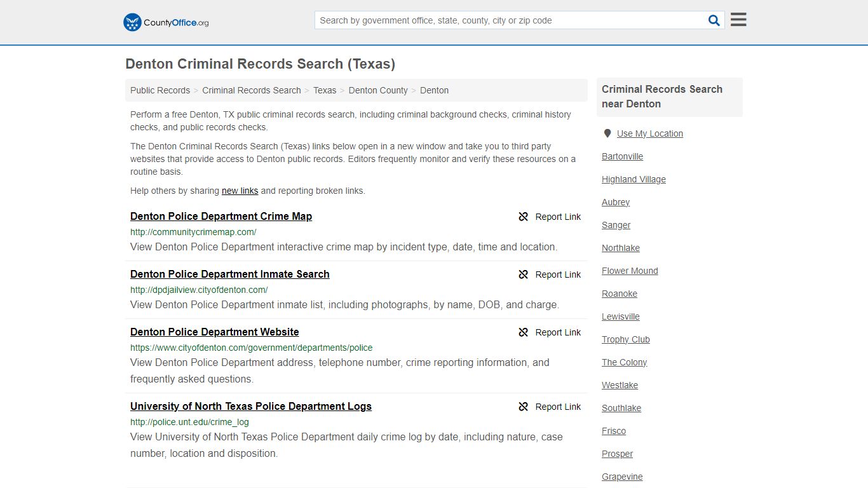Report Link for Crime Map entry
The width and height of the screenshot is (868, 488).
pos(558,217)
